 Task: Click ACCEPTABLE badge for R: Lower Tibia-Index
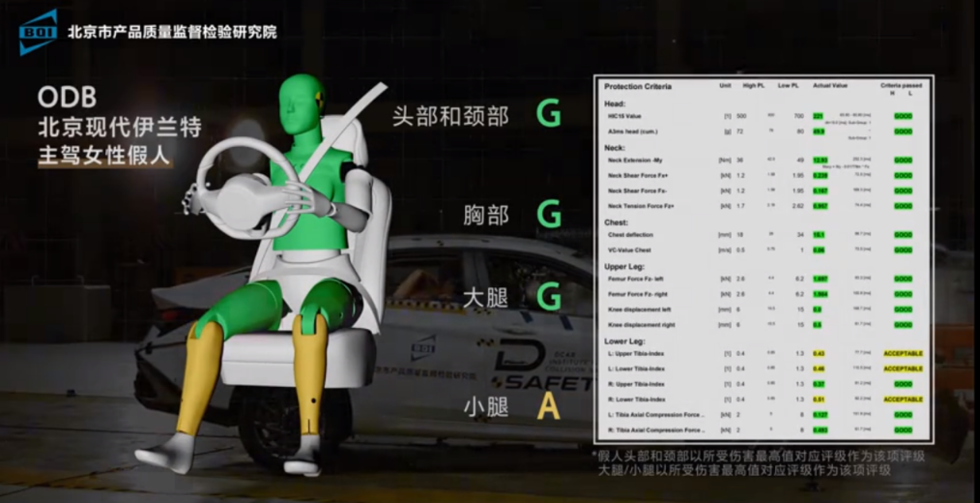903,399
